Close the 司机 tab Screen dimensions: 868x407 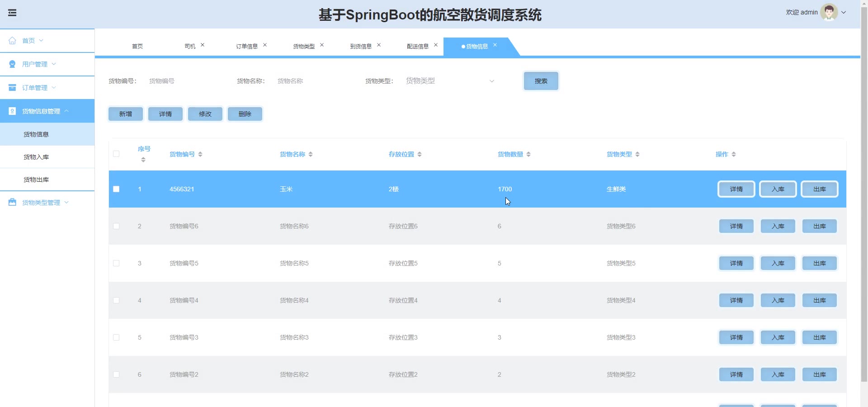[203, 45]
